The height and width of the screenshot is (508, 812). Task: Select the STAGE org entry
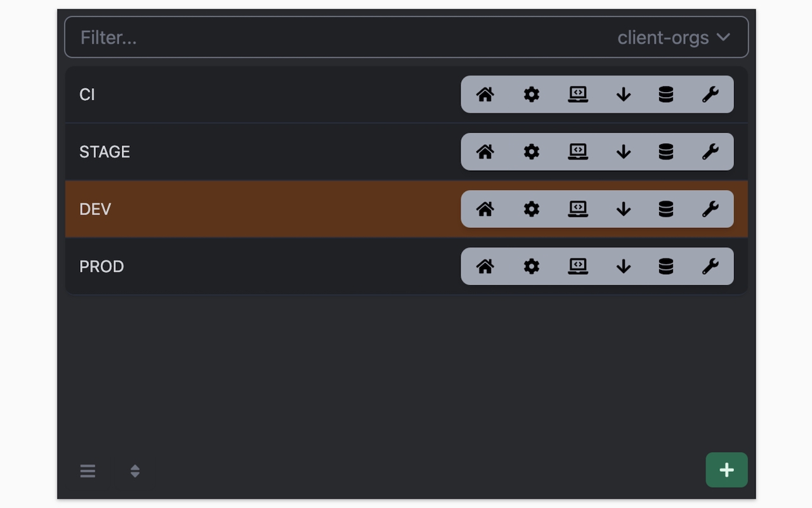point(406,152)
